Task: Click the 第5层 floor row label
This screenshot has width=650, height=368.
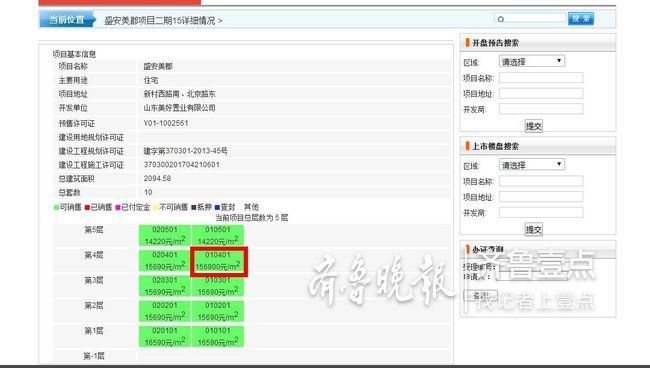Action: 94,230
